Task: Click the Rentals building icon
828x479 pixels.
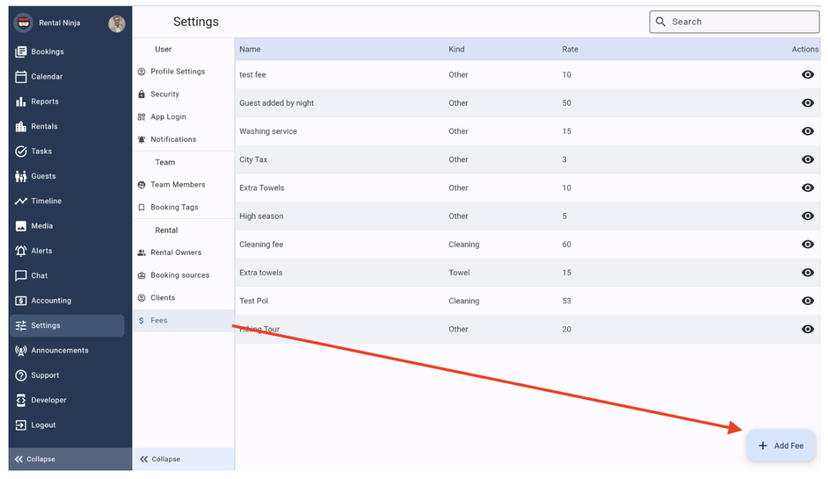Action: pyautogui.click(x=21, y=126)
